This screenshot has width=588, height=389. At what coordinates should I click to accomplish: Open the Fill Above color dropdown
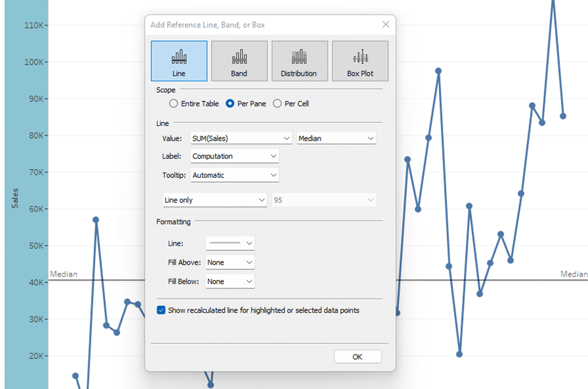[x=230, y=262]
